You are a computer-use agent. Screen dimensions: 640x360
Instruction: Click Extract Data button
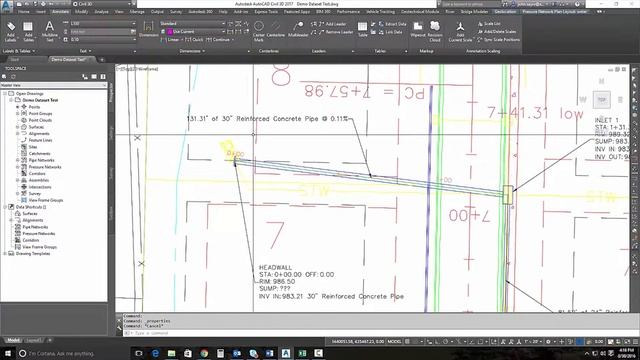click(392, 24)
